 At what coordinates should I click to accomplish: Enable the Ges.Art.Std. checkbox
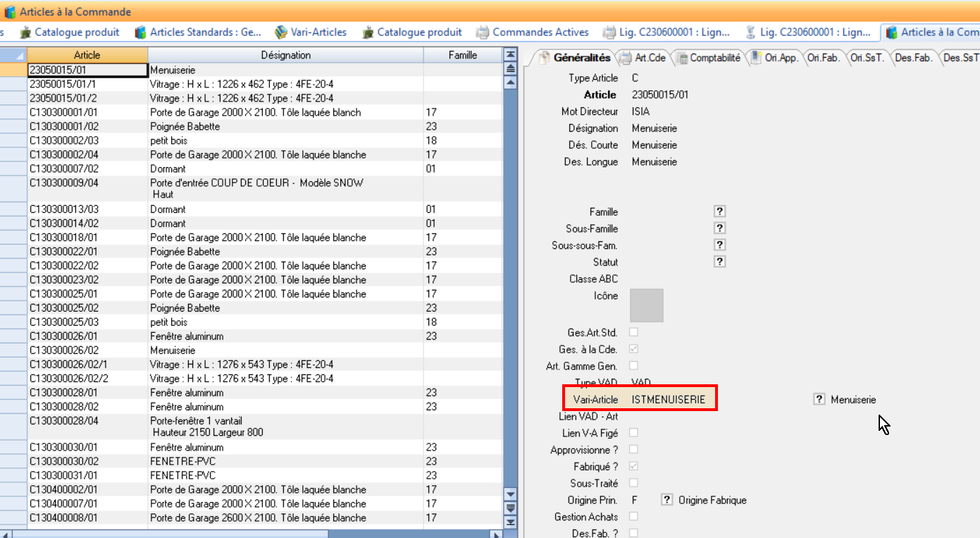pyautogui.click(x=633, y=332)
